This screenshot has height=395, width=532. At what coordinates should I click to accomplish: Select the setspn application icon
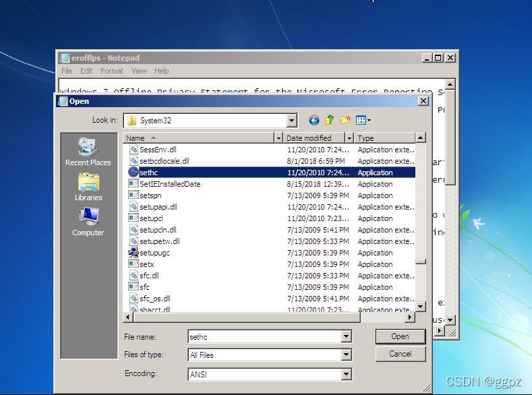pos(134,195)
